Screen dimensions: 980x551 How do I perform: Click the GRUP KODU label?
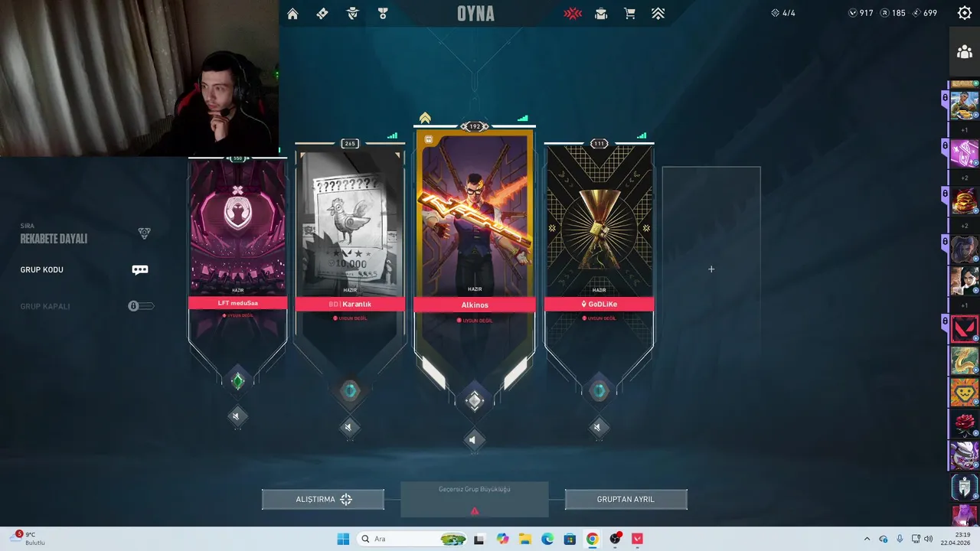tap(42, 269)
